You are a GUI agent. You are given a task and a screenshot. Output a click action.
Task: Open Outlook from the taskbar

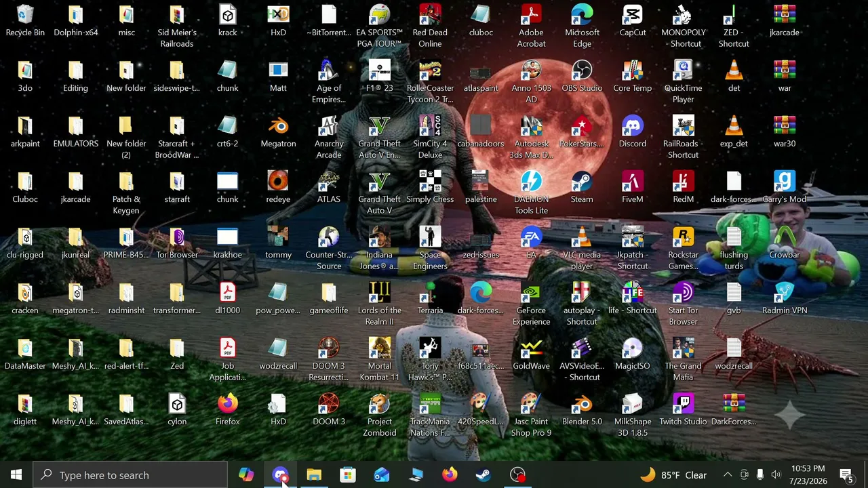pos(382,475)
